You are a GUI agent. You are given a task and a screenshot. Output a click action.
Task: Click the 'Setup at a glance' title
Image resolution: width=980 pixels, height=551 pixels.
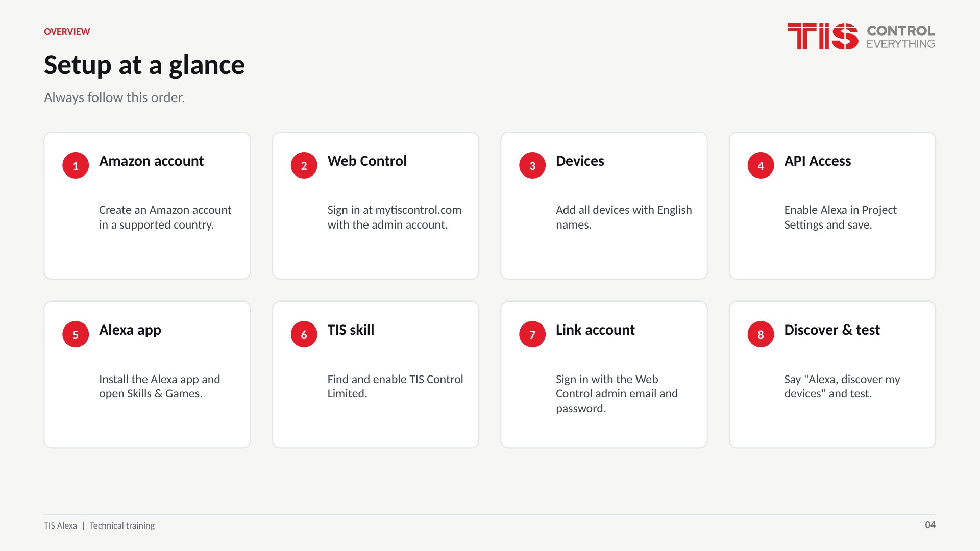click(144, 65)
